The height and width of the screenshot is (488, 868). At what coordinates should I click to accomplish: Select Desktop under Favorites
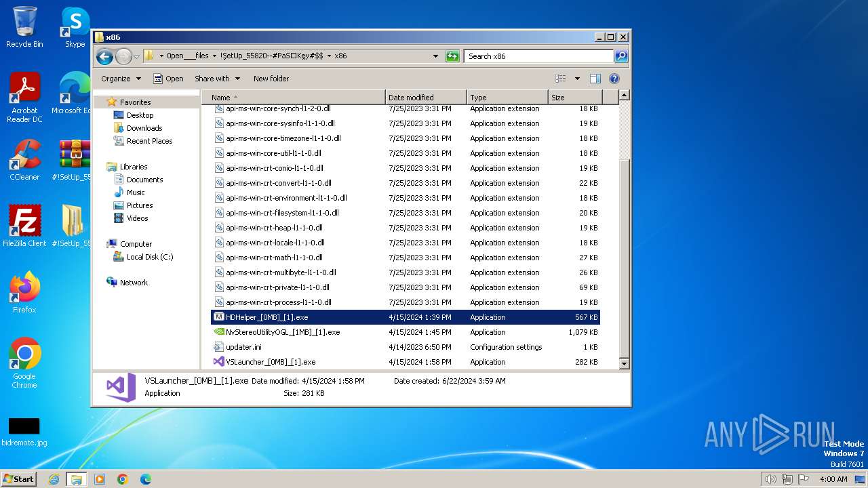point(140,115)
